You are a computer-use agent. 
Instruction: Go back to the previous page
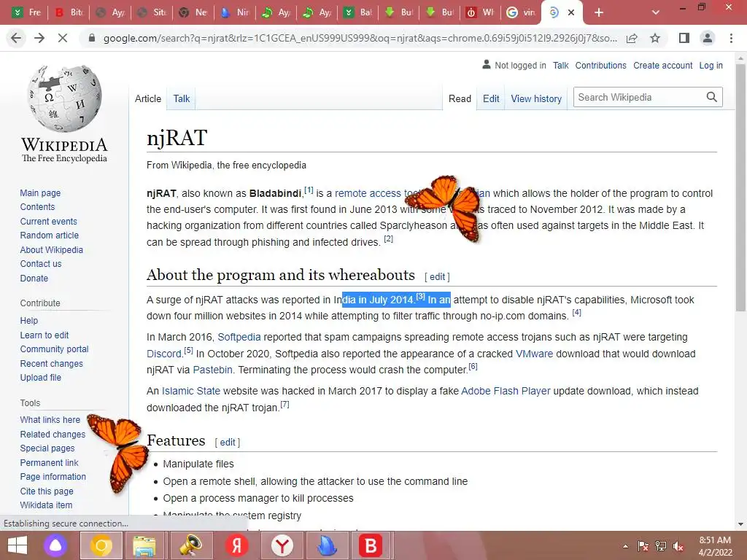pos(16,38)
